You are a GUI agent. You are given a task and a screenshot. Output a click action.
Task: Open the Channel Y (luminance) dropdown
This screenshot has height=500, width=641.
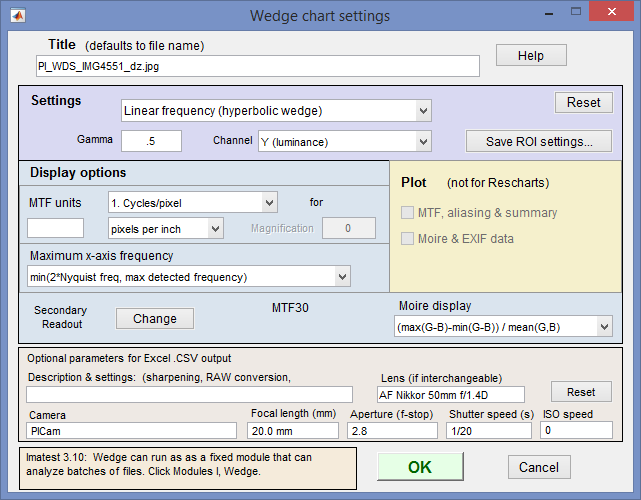345,141
